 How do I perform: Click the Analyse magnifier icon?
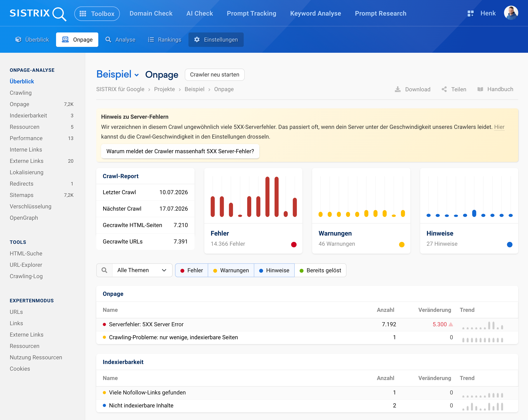pyautogui.click(x=108, y=40)
